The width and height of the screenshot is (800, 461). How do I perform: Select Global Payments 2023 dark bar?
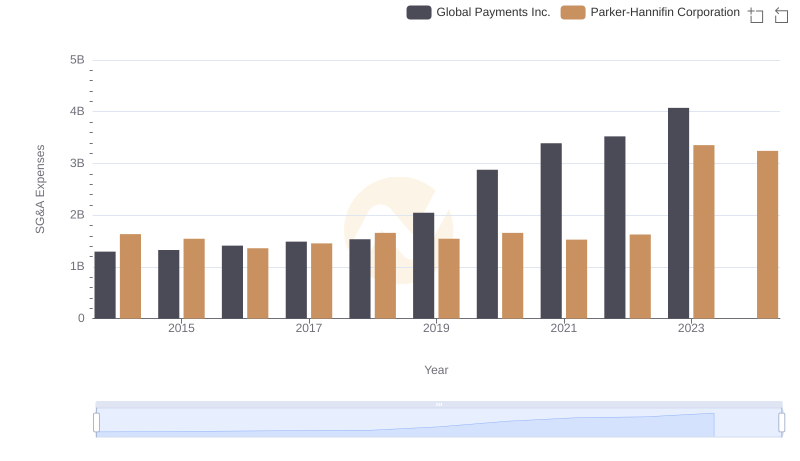click(x=678, y=213)
